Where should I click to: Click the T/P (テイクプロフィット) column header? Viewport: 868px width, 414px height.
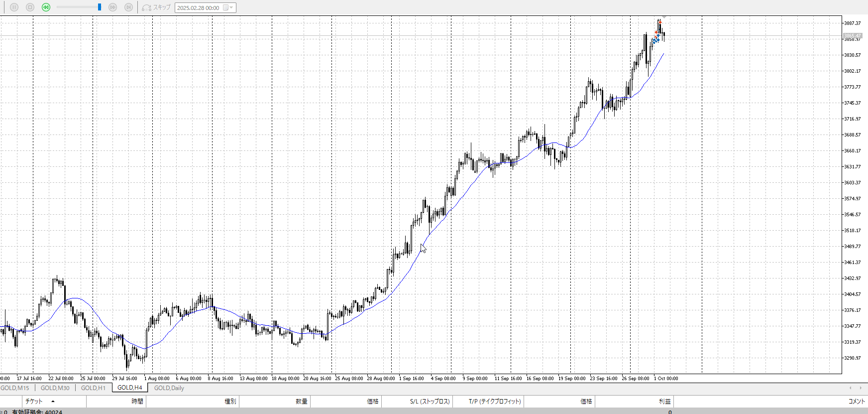point(494,402)
